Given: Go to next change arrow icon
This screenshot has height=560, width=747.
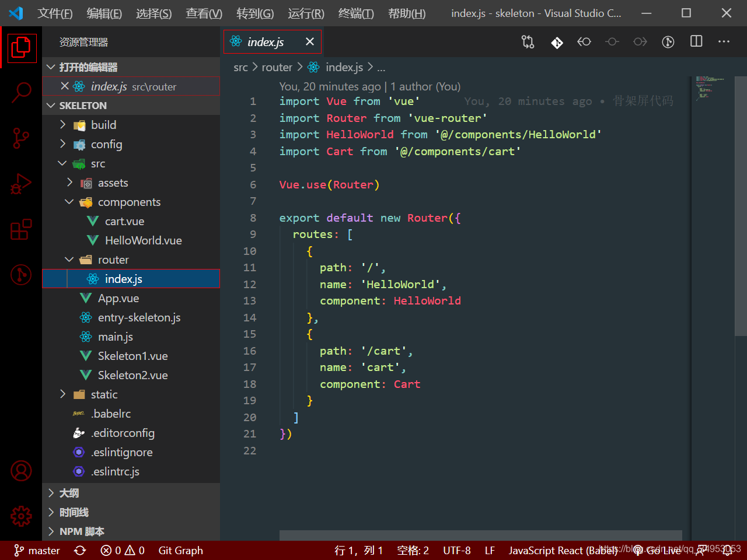Looking at the screenshot, I should (x=640, y=42).
